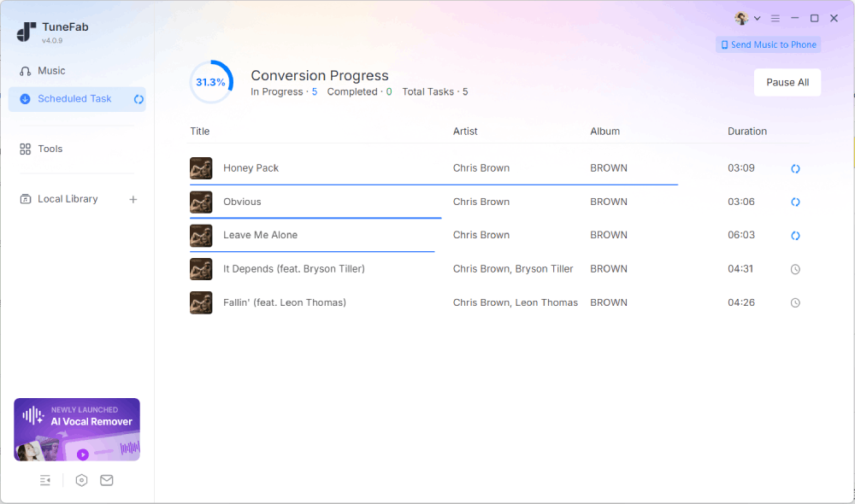855x504 pixels.
Task: Collapse the sidebar with the bottom-left icon
Action: (45, 480)
